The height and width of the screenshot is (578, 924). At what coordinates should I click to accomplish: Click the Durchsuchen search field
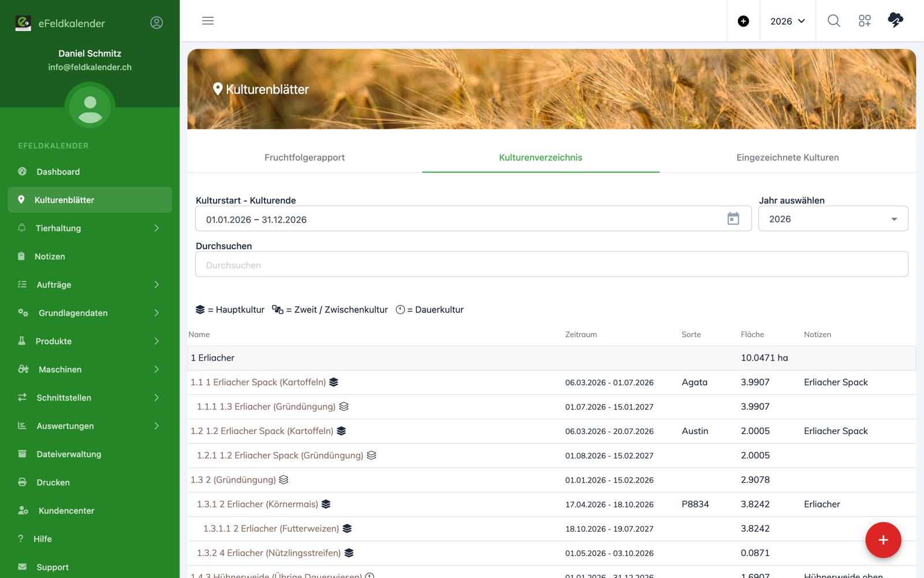(x=552, y=264)
